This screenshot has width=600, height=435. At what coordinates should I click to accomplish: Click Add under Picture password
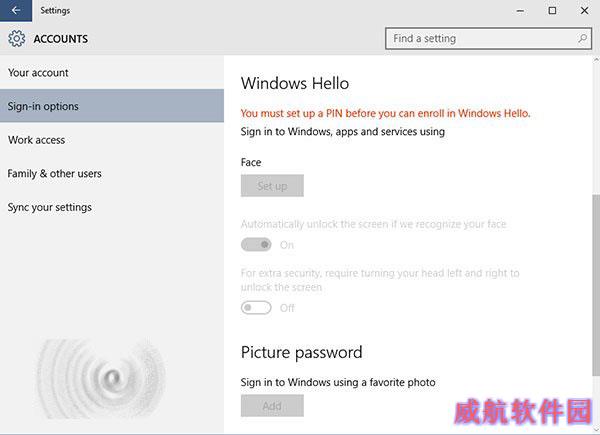pyautogui.click(x=272, y=406)
